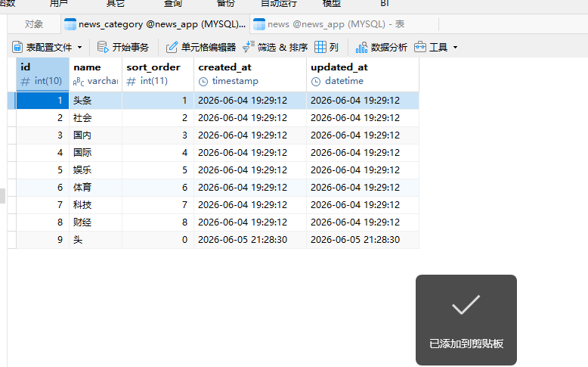
Task: Open the 用户 menu item
Action: (58, 3)
